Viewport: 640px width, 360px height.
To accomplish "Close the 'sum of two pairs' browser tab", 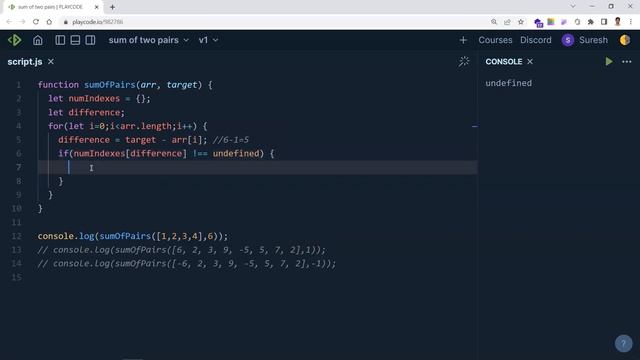I will click(x=97, y=7).
